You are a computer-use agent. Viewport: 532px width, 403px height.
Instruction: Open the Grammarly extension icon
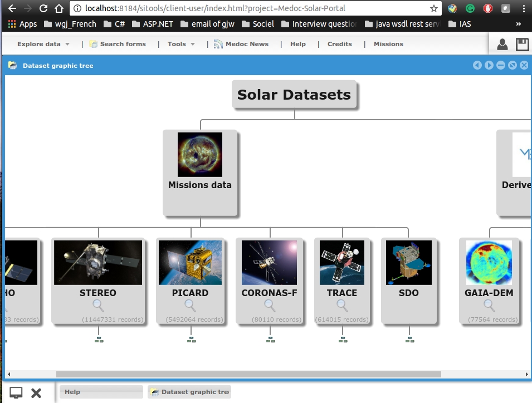(470, 8)
